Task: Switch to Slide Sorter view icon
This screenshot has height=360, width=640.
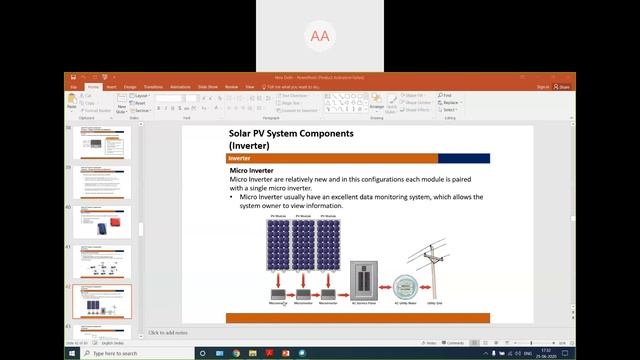Action: point(485,343)
